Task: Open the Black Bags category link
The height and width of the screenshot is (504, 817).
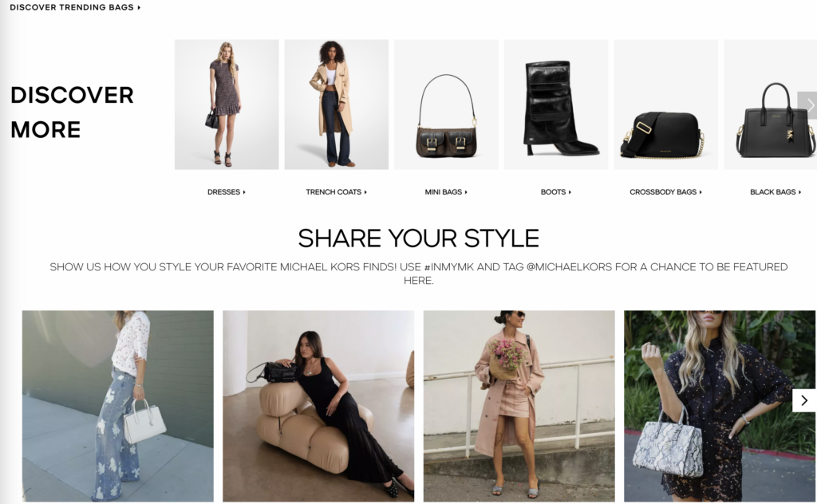Action: click(x=776, y=192)
